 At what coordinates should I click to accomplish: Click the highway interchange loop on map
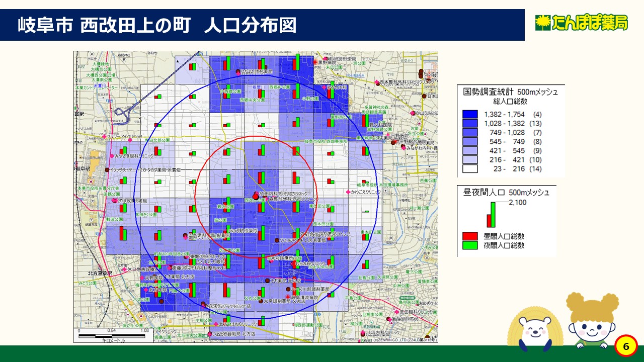pos(123,114)
